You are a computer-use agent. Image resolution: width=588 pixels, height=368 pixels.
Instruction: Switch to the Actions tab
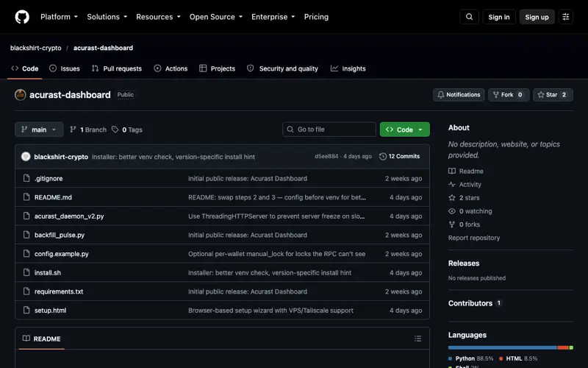pos(171,68)
